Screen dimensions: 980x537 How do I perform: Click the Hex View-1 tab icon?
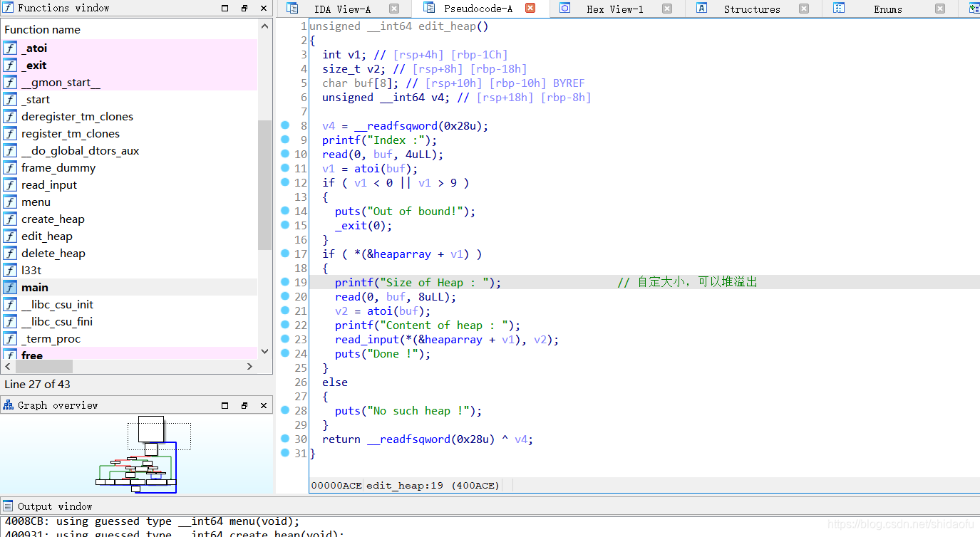click(x=565, y=9)
